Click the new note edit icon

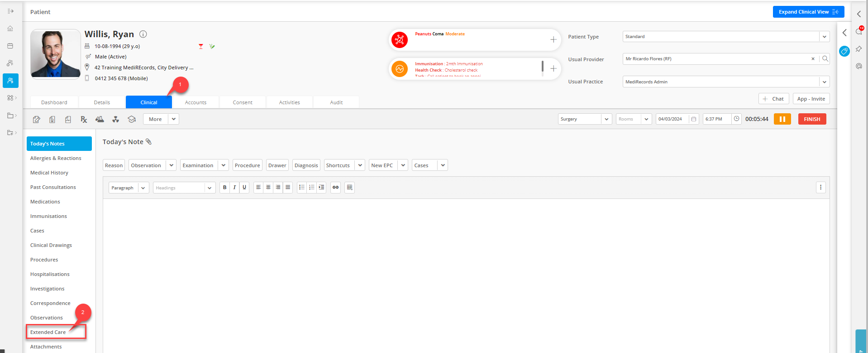[x=37, y=119]
